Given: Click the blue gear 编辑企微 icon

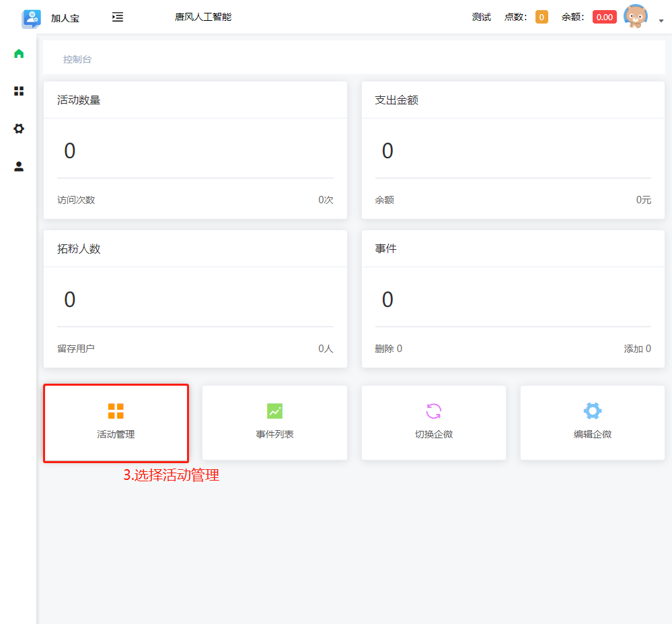Looking at the screenshot, I should click(593, 411).
